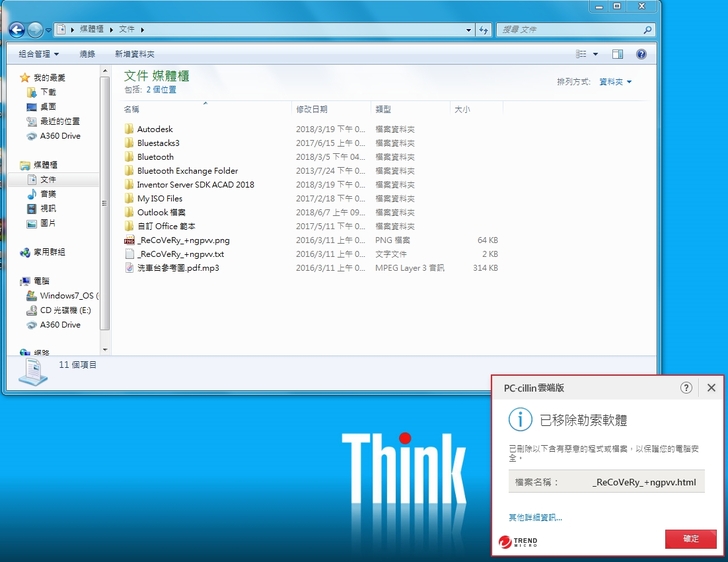Open the view options dropdown arrow
Viewport: 728px width, 562px height.
pos(595,54)
